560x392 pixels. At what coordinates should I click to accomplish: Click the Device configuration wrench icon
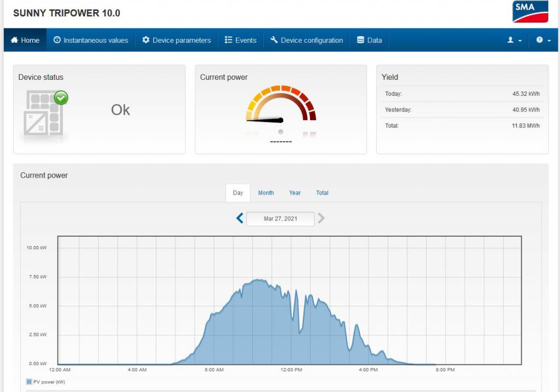(274, 40)
